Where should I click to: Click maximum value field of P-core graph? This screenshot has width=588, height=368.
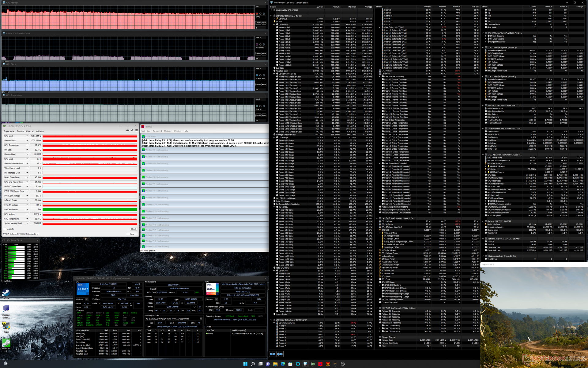pyautogui.click(x=261, y=38)
